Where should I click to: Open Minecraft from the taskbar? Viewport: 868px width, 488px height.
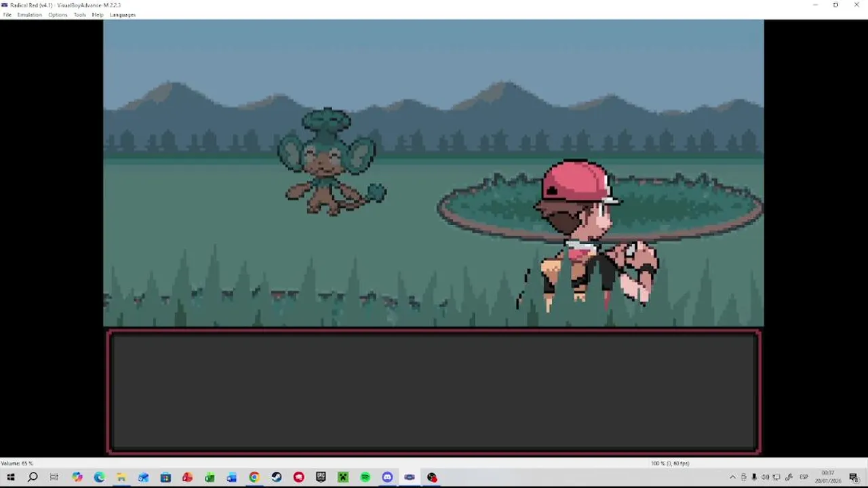(x=343, y=477)
